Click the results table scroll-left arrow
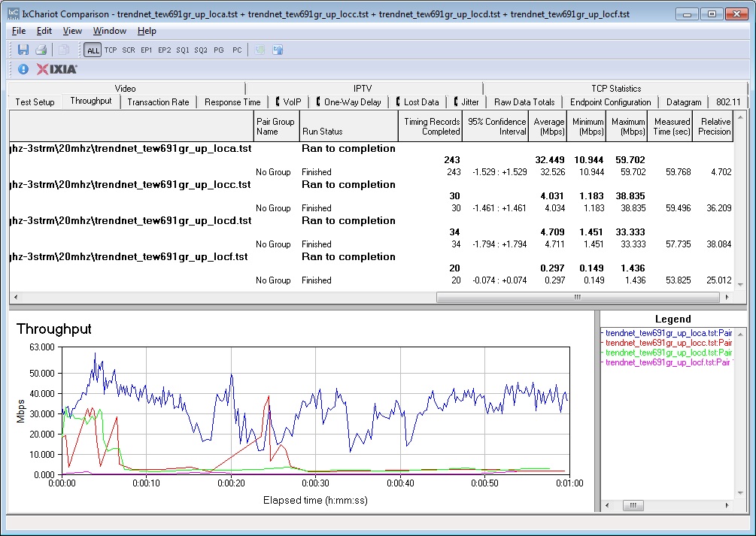The height and width of the screenshot is (536, 756). 16,298
